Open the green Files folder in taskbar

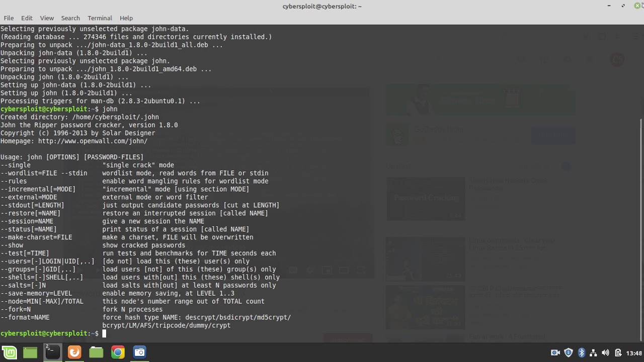[x=96, y=352]
